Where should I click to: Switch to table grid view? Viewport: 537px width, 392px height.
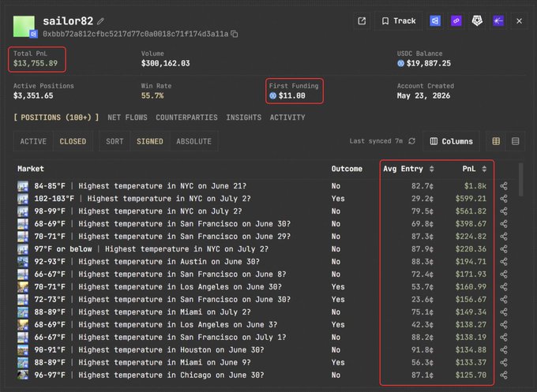(x=496, y=141)
